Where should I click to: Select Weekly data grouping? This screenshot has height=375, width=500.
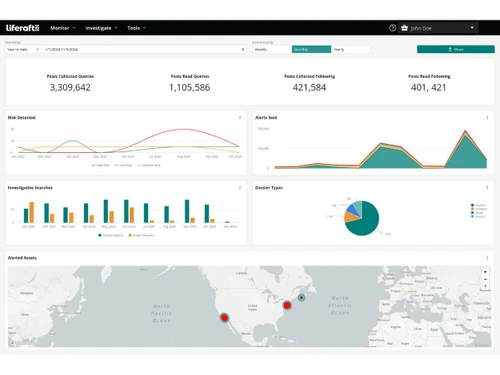click(x=272, y=49)
